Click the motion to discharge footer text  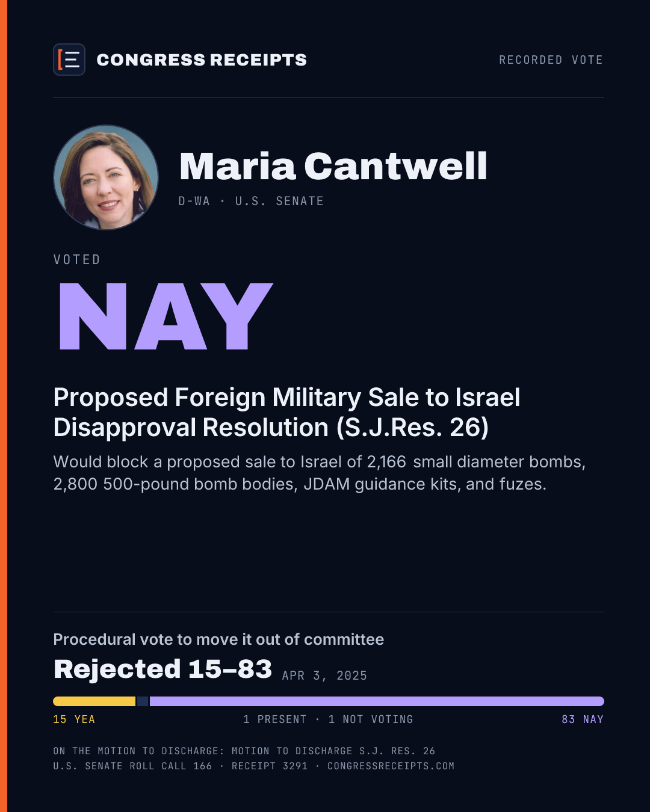244,751
